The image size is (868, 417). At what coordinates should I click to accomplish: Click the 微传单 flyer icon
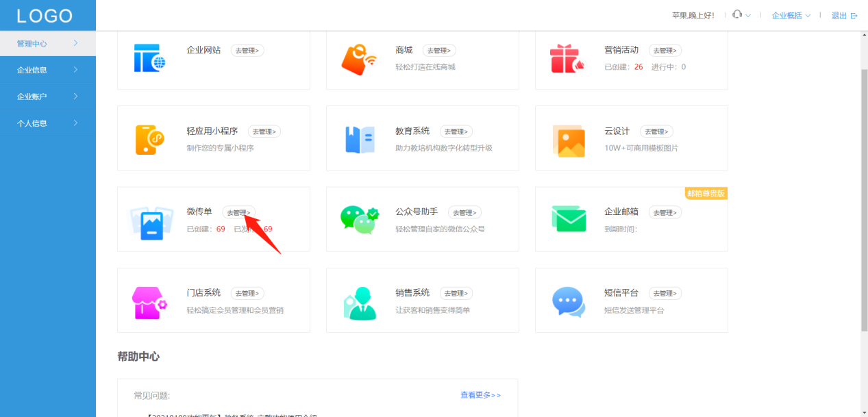(x=151, y=222)
